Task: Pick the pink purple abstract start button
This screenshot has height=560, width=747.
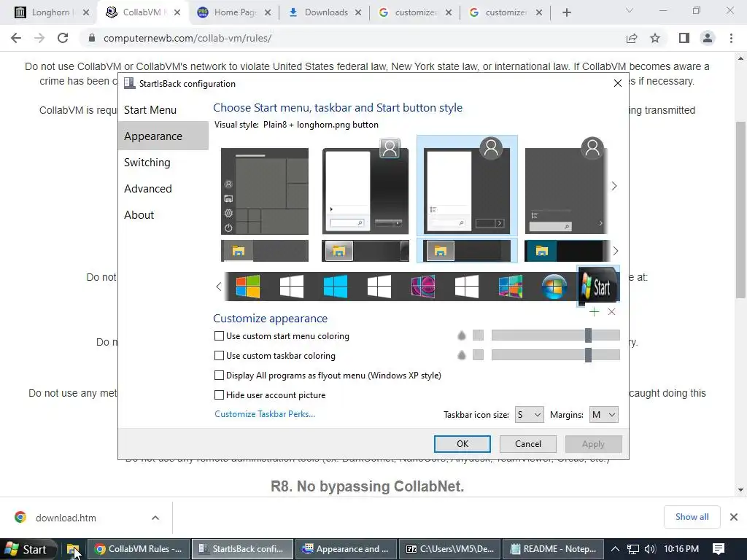Action: [423, 287]
